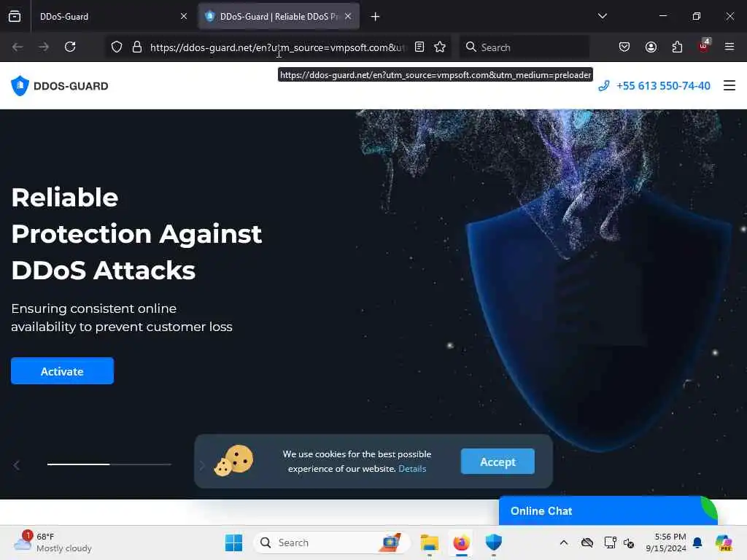This screenshot has width=747, height=560.
Task: Open Save to Pocket button
Action: (624, 47)
